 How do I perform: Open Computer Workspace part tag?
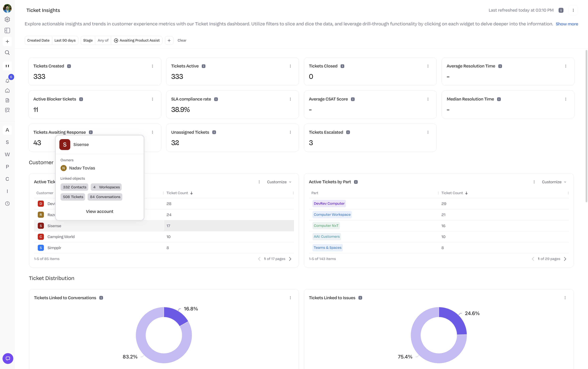tap(332, 215)
